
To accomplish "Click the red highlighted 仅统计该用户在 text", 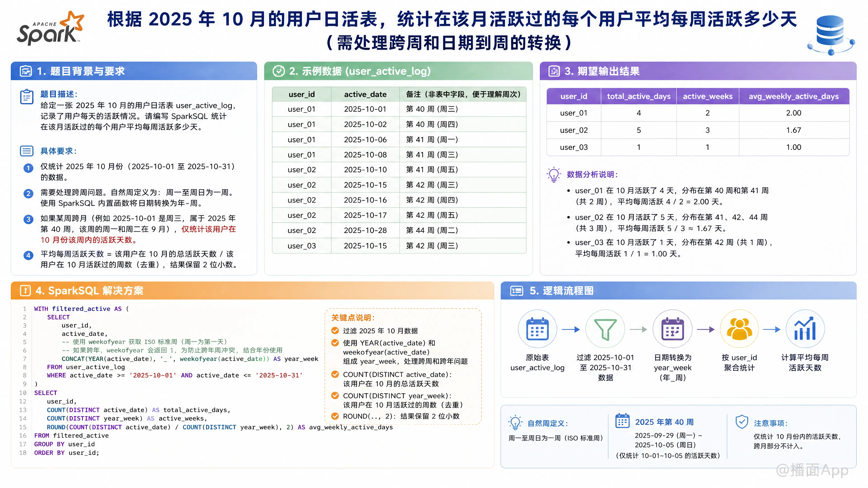I will (x=209, y=229).
